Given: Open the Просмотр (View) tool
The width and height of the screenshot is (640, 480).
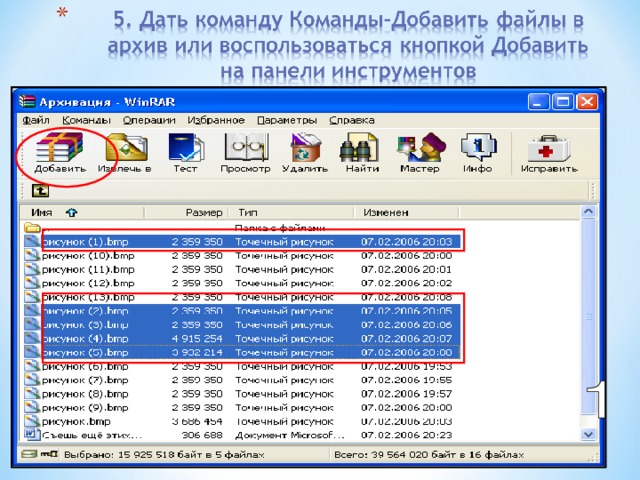Looking at the screenshot, I should (x=245, y=152).
